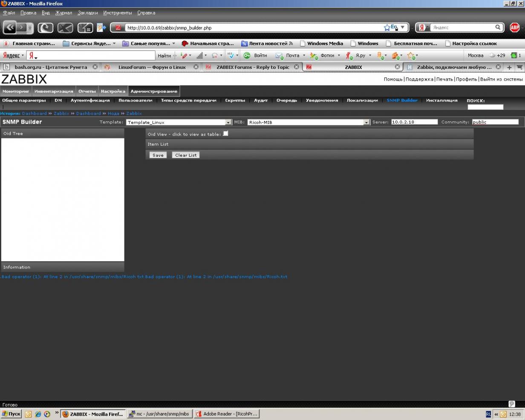Click into the Community field with public
The image size is (525, 420).
[x=495, y=122]
